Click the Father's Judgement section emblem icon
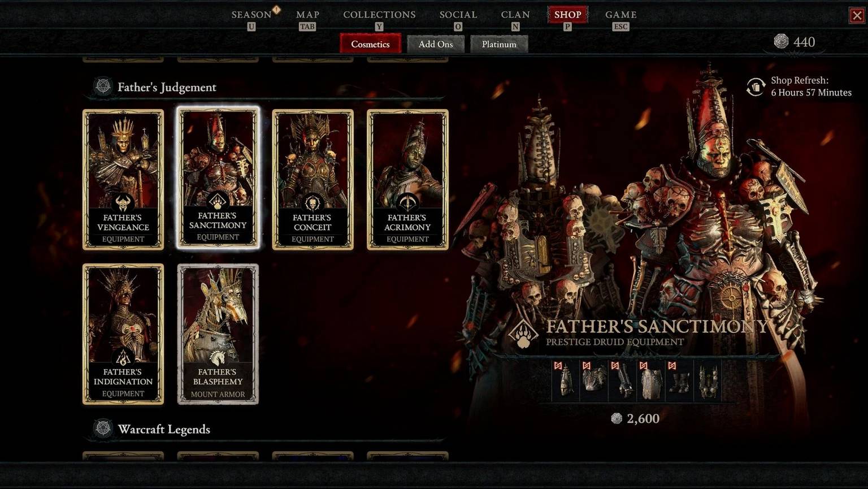The image size is (868, 489). click(103, 86)
